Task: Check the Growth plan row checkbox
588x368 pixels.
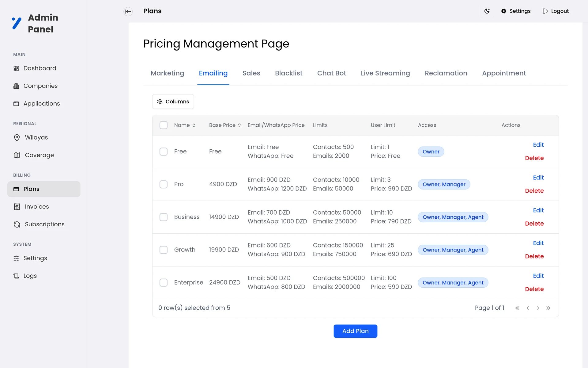Action: (x=164, y=250)
